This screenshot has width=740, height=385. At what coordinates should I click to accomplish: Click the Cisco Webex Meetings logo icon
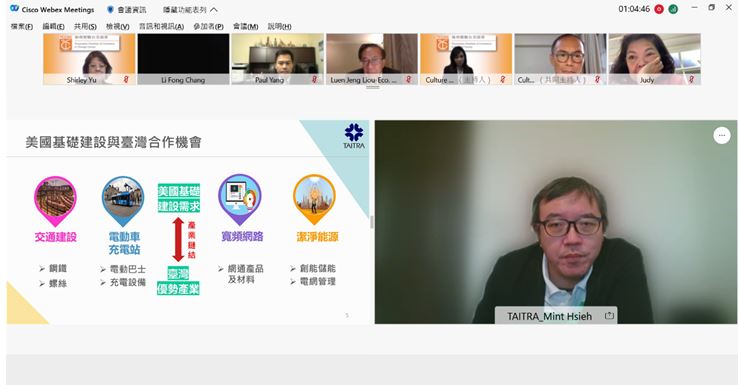click(14, 8)
